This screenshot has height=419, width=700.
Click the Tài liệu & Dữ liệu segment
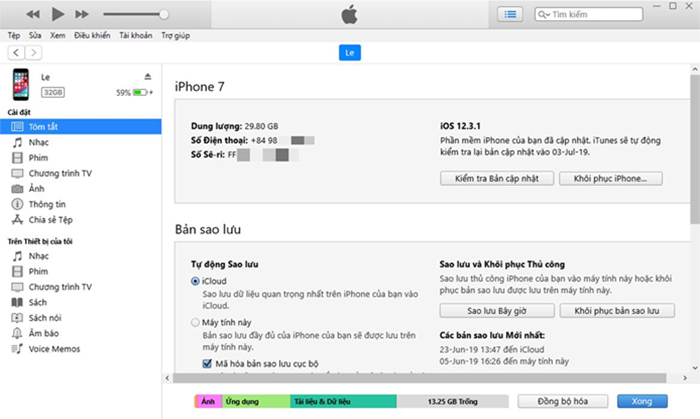343,401
